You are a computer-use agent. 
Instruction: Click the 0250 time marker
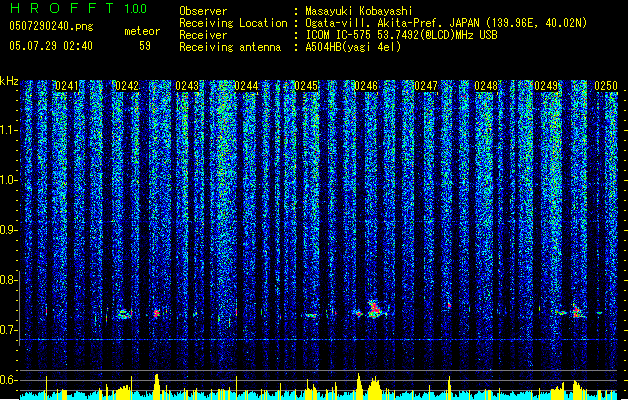pyautogui.click(x=606, y=86)
